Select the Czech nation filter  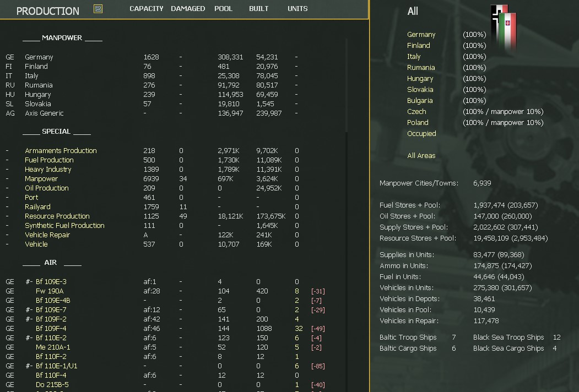click(417, 111)
